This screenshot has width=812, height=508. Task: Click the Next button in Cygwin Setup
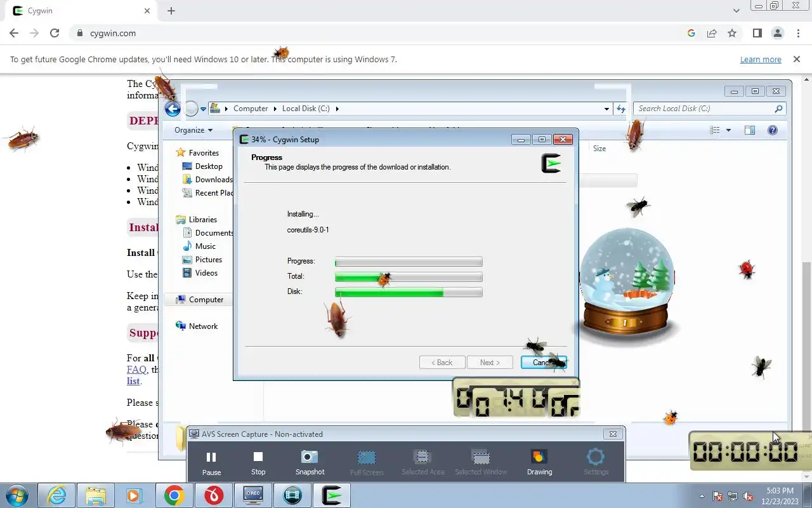(490, 363)
